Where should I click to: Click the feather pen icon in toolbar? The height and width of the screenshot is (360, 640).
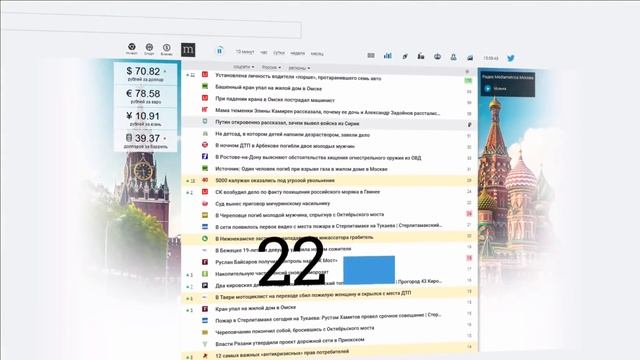tap(404, 56)
